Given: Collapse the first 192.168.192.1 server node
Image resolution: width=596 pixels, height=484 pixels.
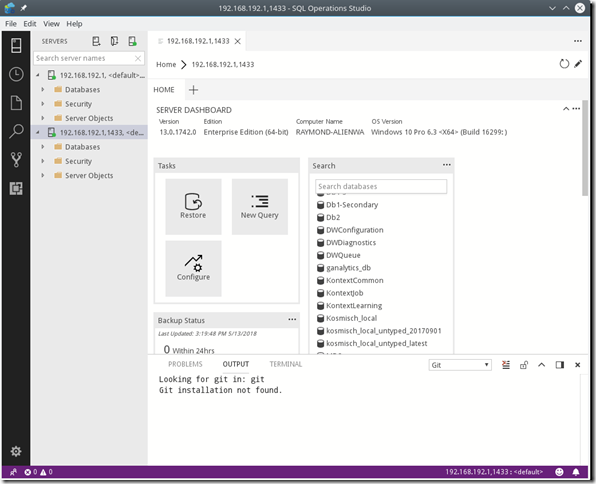Looking at the screenshot, I should click(x=38, y=75).
